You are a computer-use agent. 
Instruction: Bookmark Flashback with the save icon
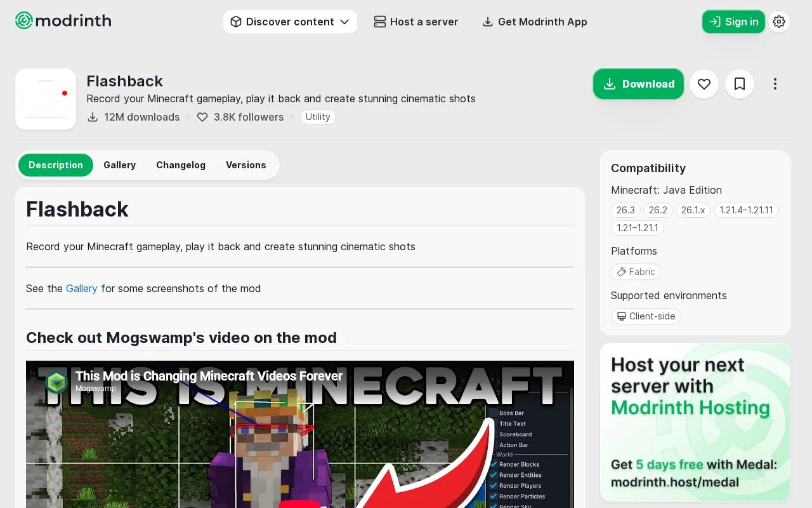point(740,84)
